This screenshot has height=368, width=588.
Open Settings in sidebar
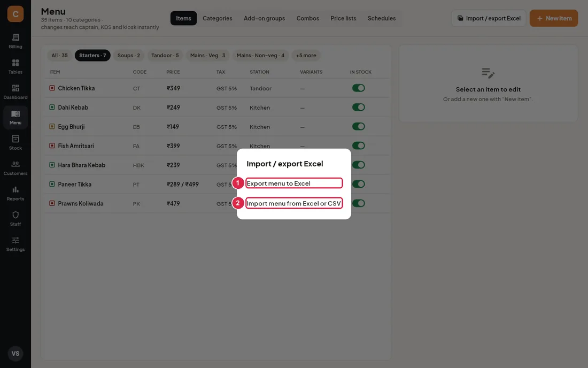(16, 244)
